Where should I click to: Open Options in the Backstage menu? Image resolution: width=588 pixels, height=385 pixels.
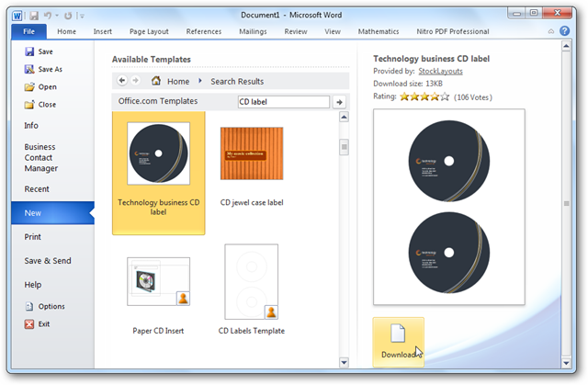click(45, 306)
